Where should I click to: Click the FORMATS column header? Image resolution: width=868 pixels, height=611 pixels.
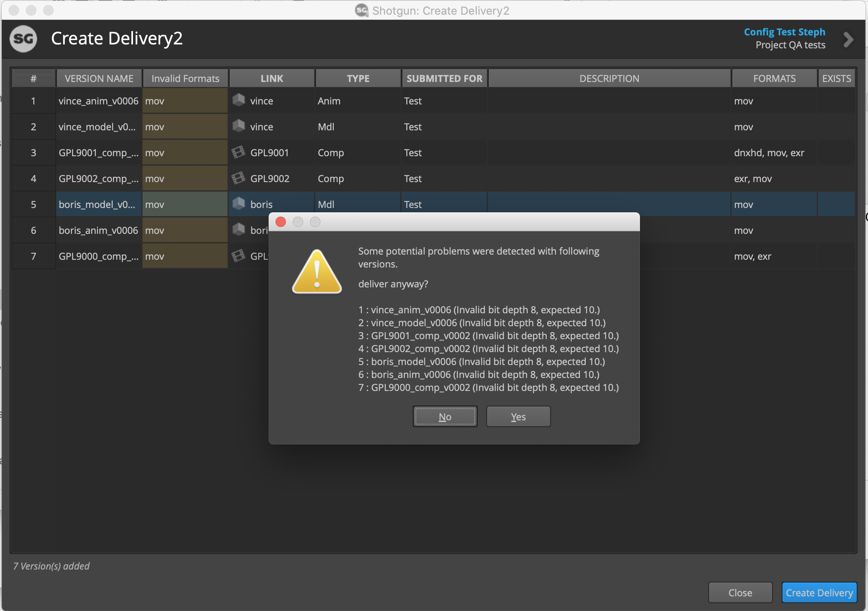click(774, 79)
